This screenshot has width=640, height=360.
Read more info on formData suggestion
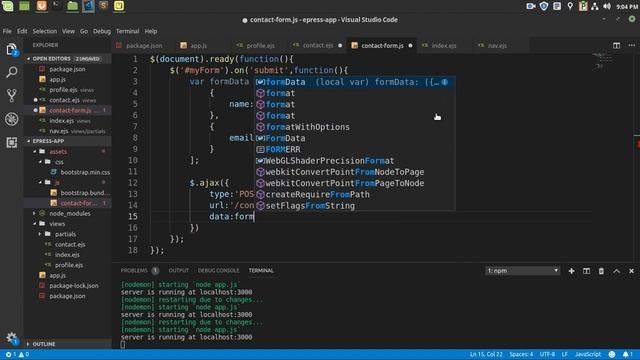click(444, 82)
